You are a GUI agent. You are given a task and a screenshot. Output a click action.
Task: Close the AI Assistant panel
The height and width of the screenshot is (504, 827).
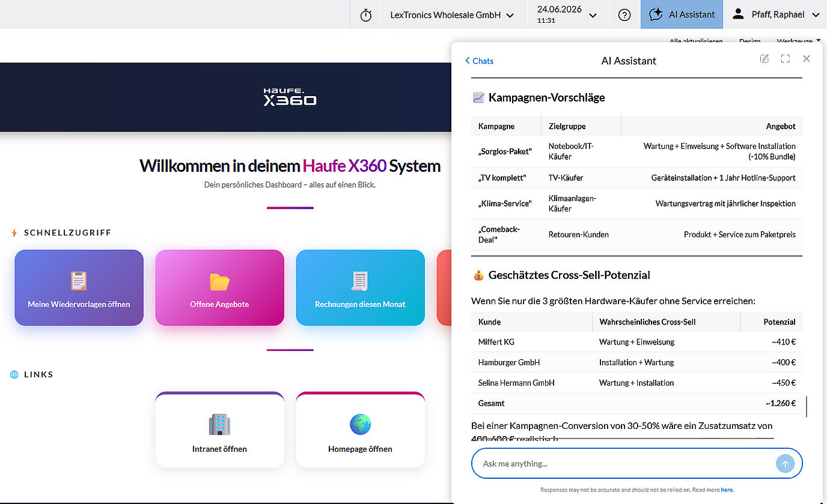[807, 59]
